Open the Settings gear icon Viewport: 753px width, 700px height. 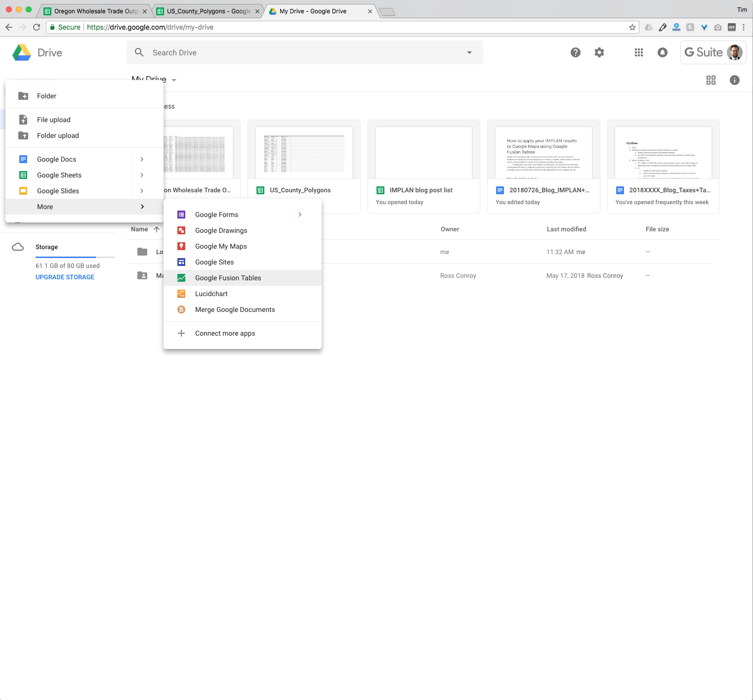click(599, 52)
